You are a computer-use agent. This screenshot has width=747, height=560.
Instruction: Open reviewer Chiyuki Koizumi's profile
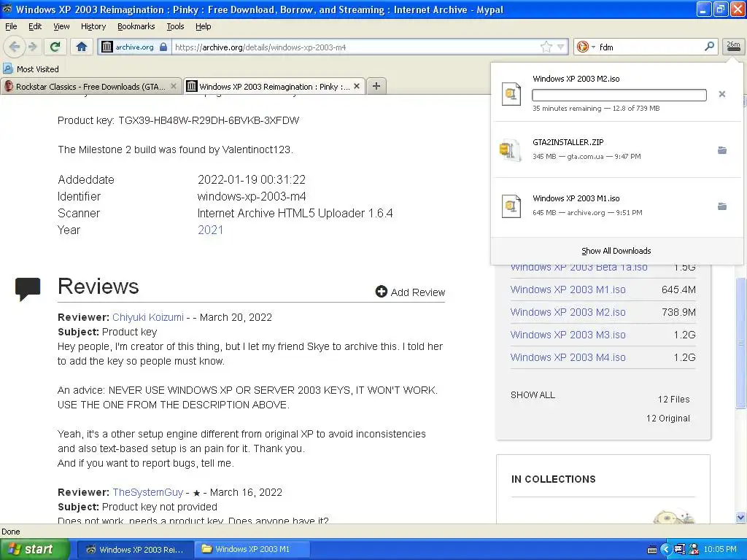pos(147,317)
